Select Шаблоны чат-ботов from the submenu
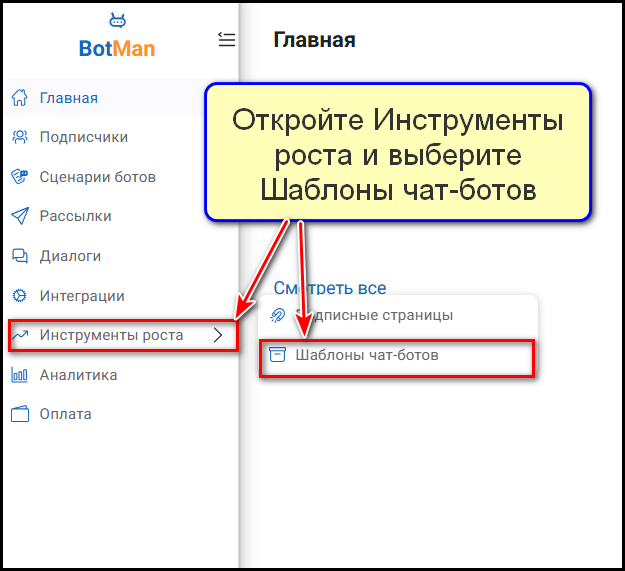Viewport: 625px width, 571px height. tap(366, 355)
